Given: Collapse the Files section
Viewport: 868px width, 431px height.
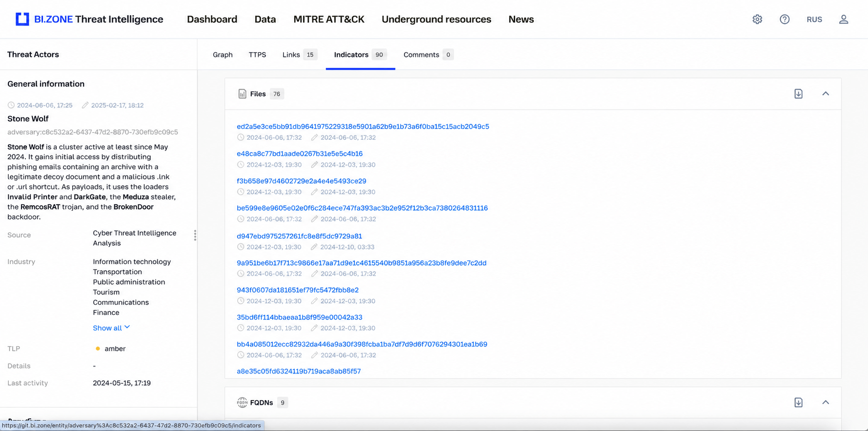Looking at the screenshot, I should point(826,94).
